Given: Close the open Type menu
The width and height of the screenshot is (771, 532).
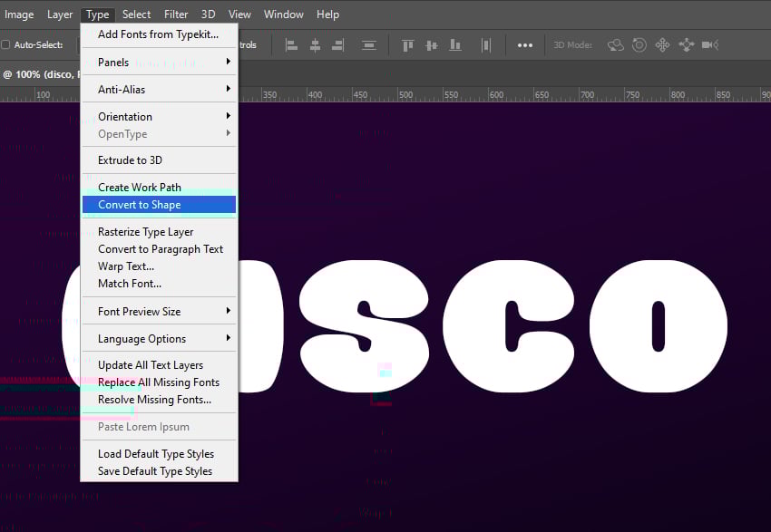Looking at the screenshot, I should coord(97,15).
